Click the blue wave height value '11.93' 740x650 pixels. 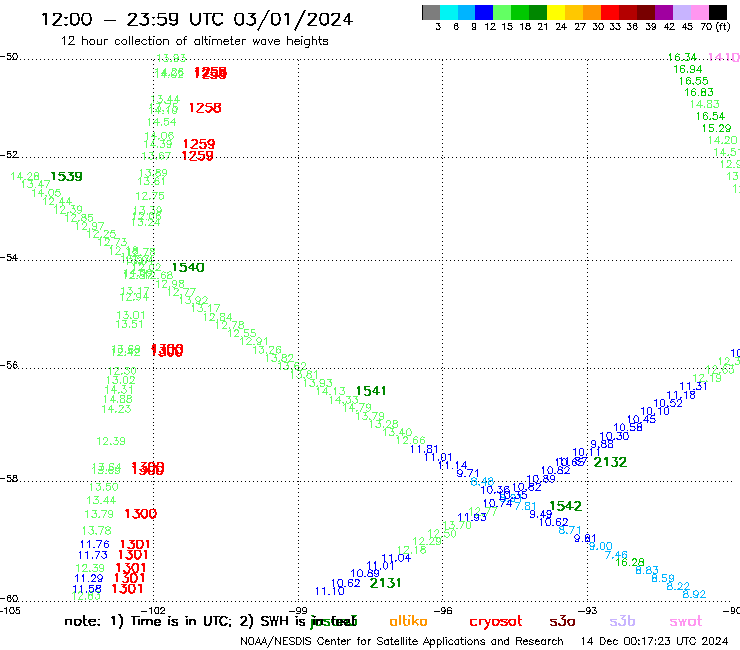(472, 517)
